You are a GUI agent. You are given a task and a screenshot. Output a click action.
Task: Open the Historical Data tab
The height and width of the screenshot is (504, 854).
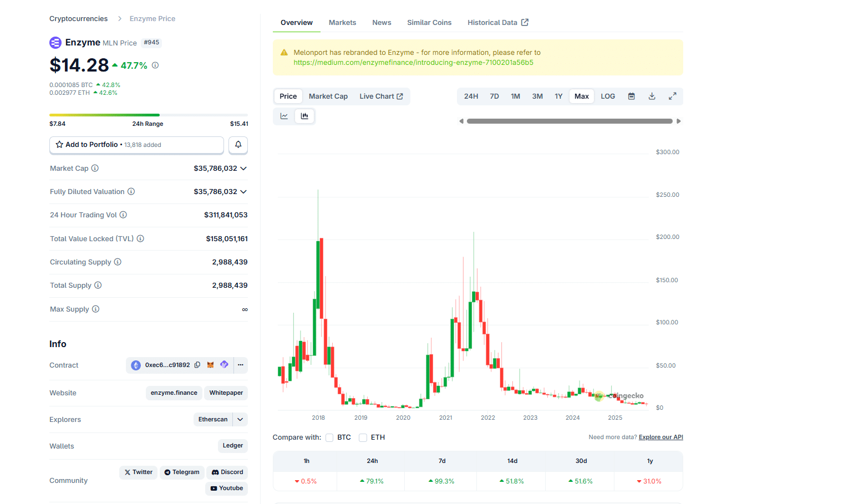click(492, 22)
